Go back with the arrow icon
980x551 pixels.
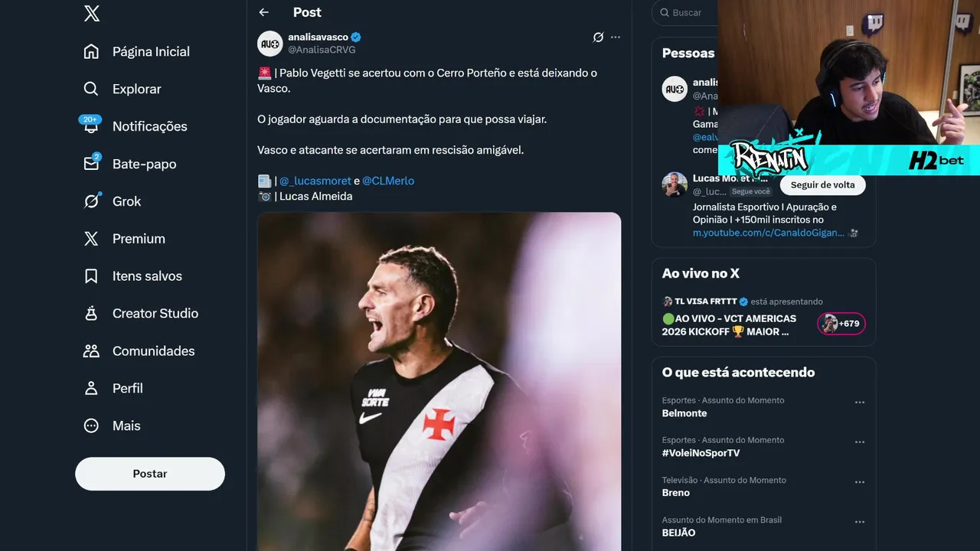264,12
